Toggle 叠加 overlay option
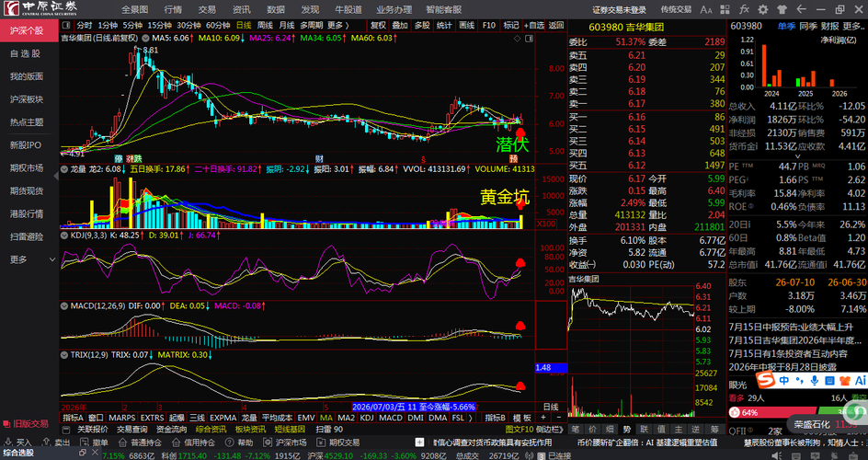 click(400, 26)
